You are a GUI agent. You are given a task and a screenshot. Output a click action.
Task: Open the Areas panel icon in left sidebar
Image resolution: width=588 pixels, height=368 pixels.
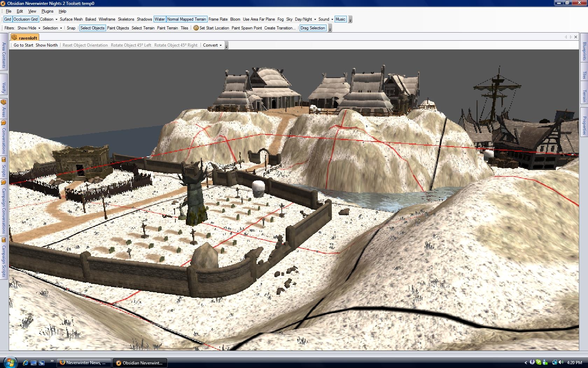[3, 103]
